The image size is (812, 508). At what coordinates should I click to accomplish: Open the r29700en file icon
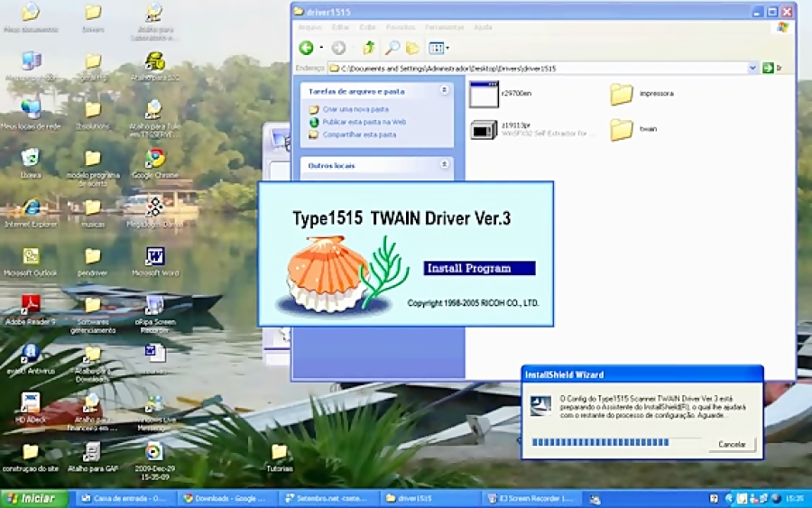tap(484, 94)
